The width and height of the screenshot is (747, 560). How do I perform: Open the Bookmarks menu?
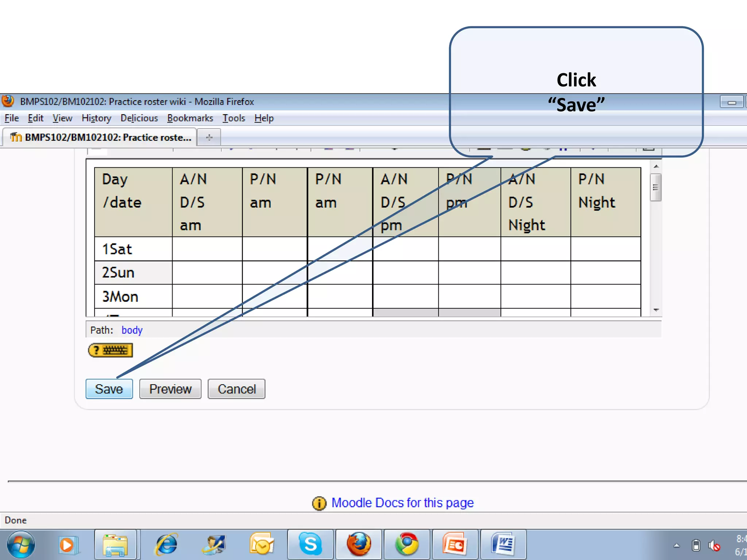[190, 118]
